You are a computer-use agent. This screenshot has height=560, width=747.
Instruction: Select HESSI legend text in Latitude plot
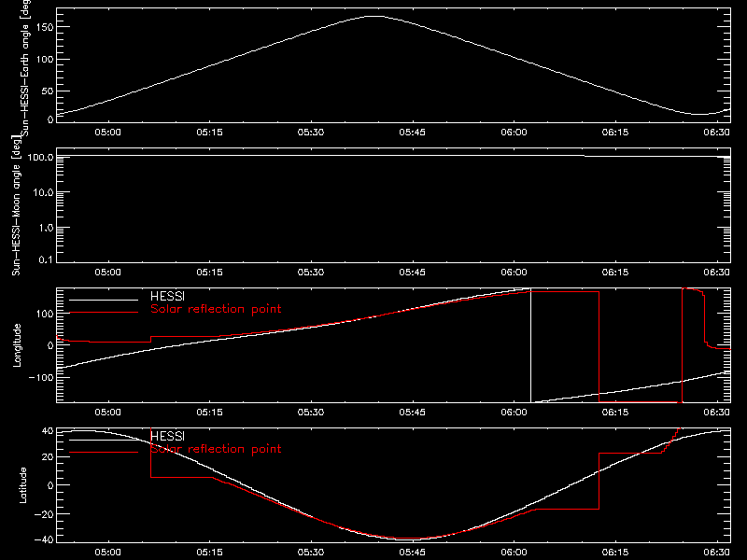pyautogui.click(x=167, y=436)
